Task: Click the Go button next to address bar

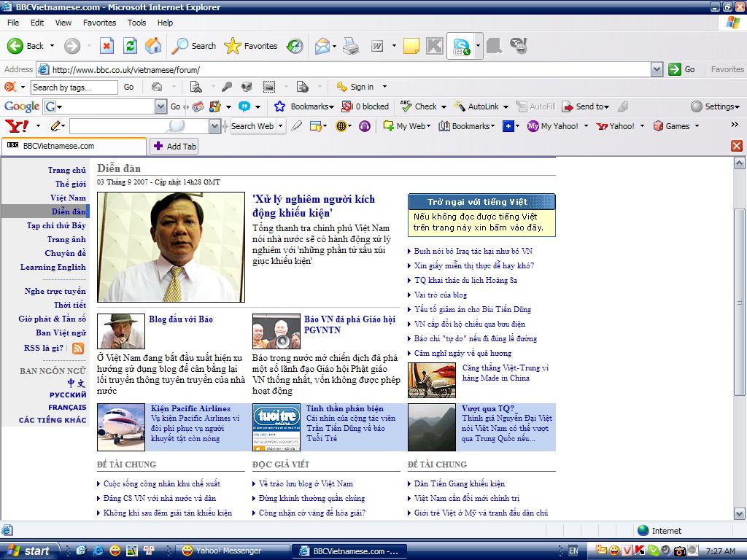Action: (x=682, y=69)
